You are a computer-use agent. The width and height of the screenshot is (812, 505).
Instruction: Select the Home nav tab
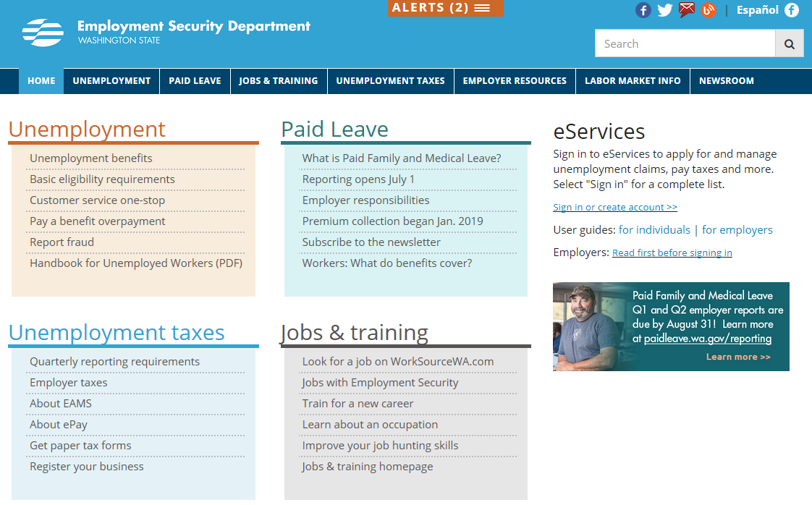(41, 81)
